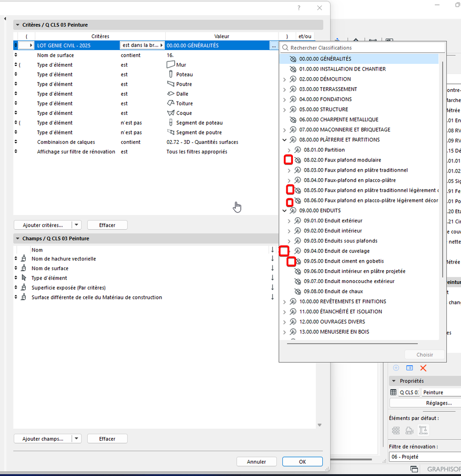Viewport: 461px width, 476px height.
Task: Expand the 05.00.00 STRUCTURE branch
Action: [x=284, y=110]
